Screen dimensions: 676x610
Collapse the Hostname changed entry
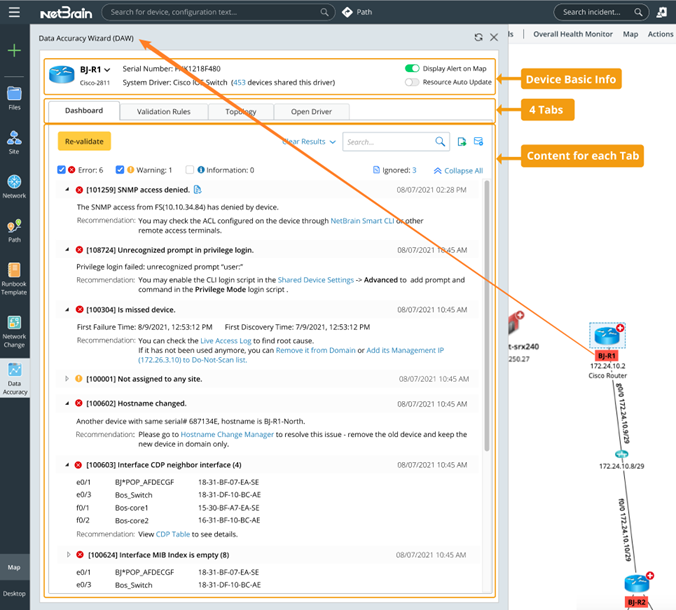67,404
